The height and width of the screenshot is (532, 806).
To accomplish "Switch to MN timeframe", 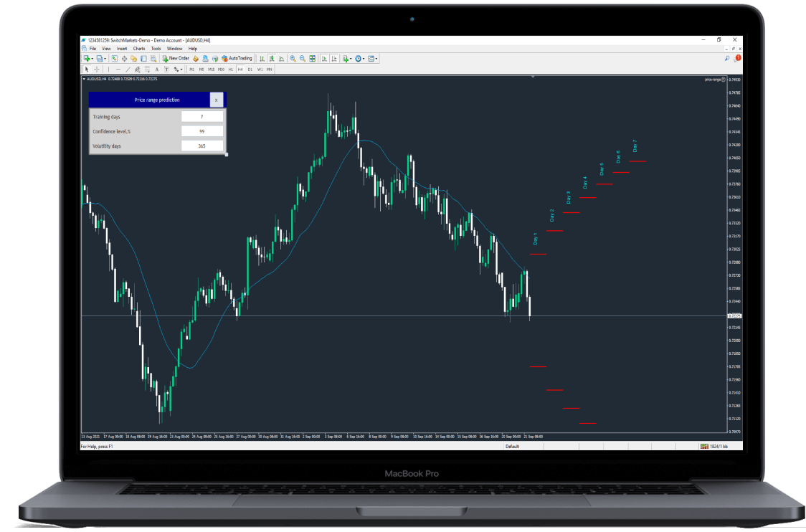I will tap(269, 70).
